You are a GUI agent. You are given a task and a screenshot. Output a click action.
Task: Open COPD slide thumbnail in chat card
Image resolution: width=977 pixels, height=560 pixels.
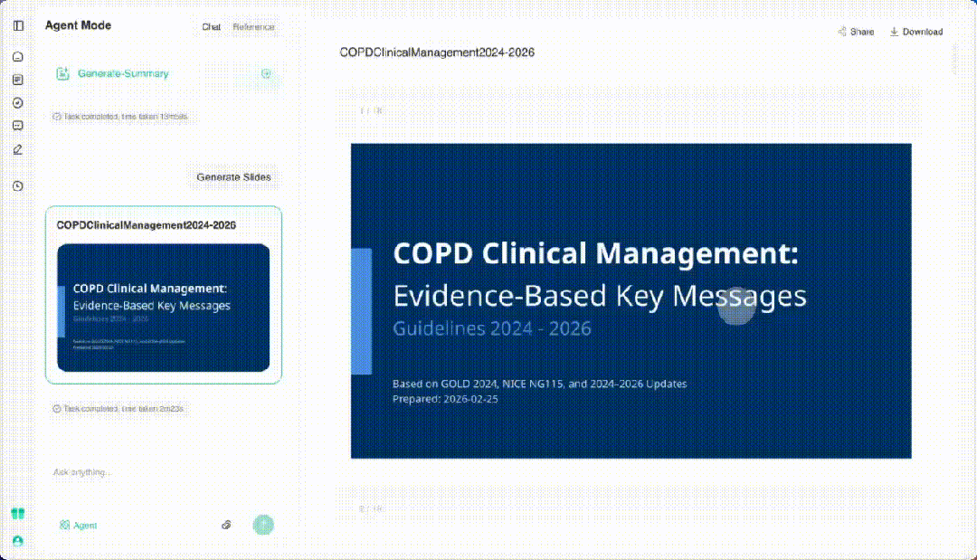pos(163,308)
